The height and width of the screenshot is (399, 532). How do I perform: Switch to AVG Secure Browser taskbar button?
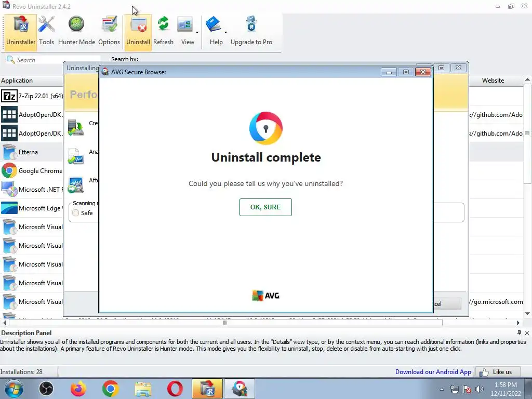pyautogui.click(x=239, y=389)
